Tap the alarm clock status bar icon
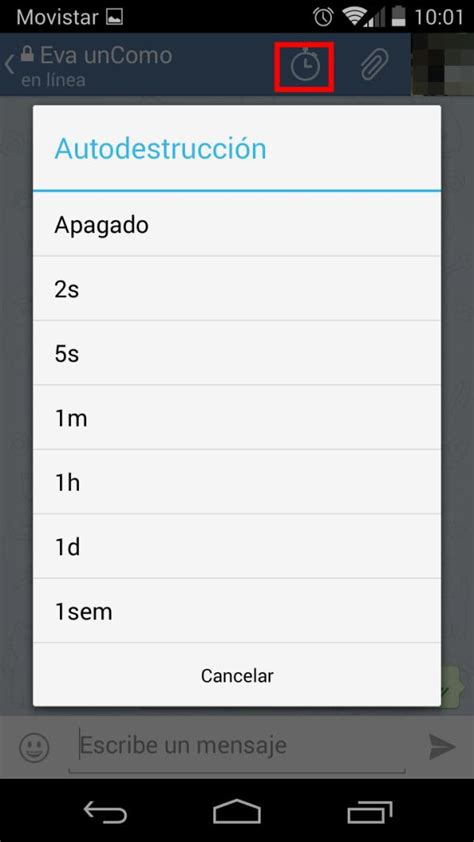Image resolution: width=474 pixels, height=842 pixels. [323, 17]
